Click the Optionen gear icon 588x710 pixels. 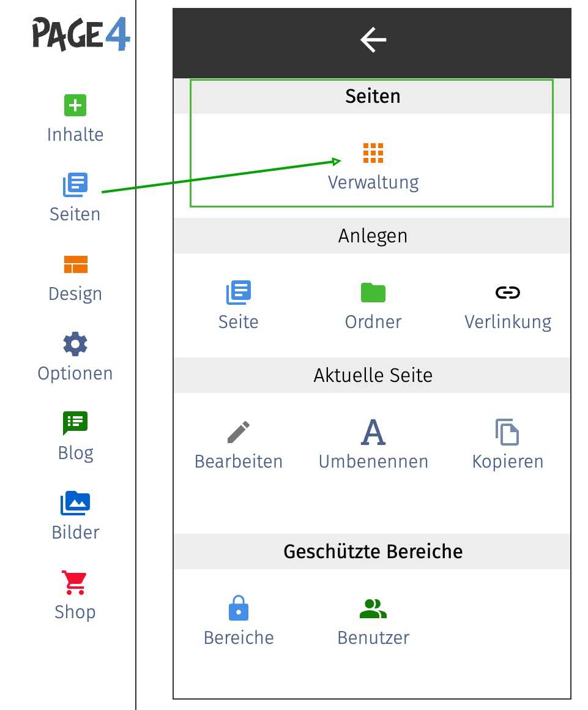pyautogui.click(x=75, y=344)
